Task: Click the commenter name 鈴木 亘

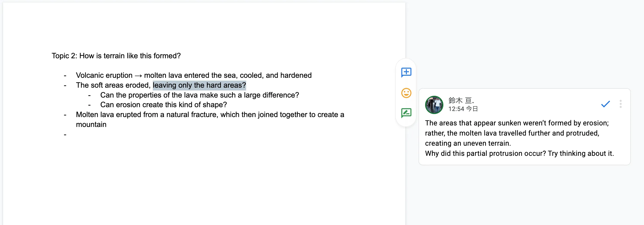Action: (x=461, y=100)
